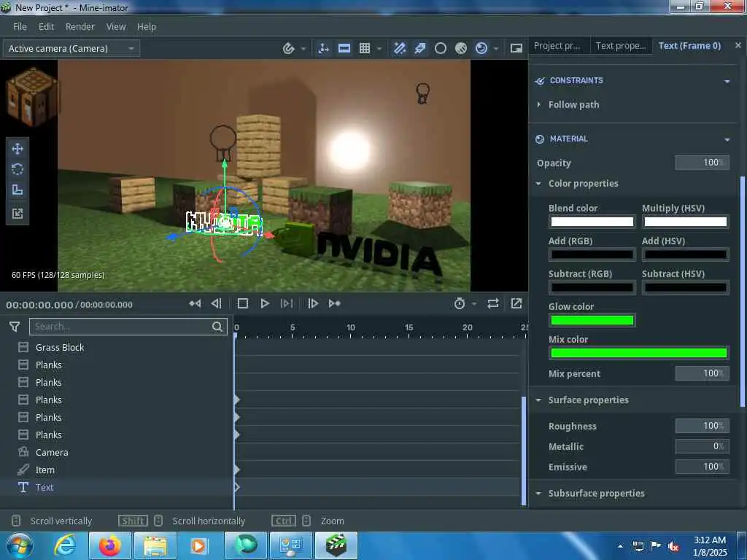Collapse the Constraints section arrow
The width and height of the screenshot is (747, 560).
click(x=727, y=82)
